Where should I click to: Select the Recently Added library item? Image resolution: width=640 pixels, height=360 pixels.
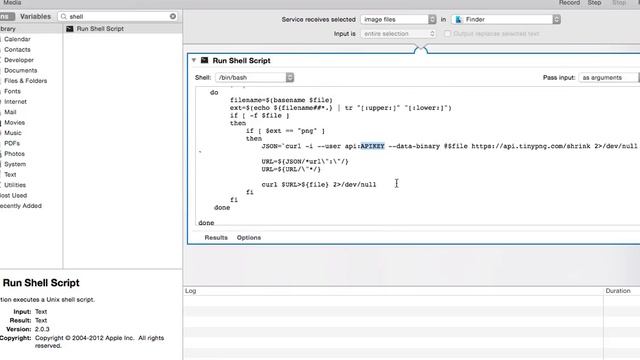point(21,206)
